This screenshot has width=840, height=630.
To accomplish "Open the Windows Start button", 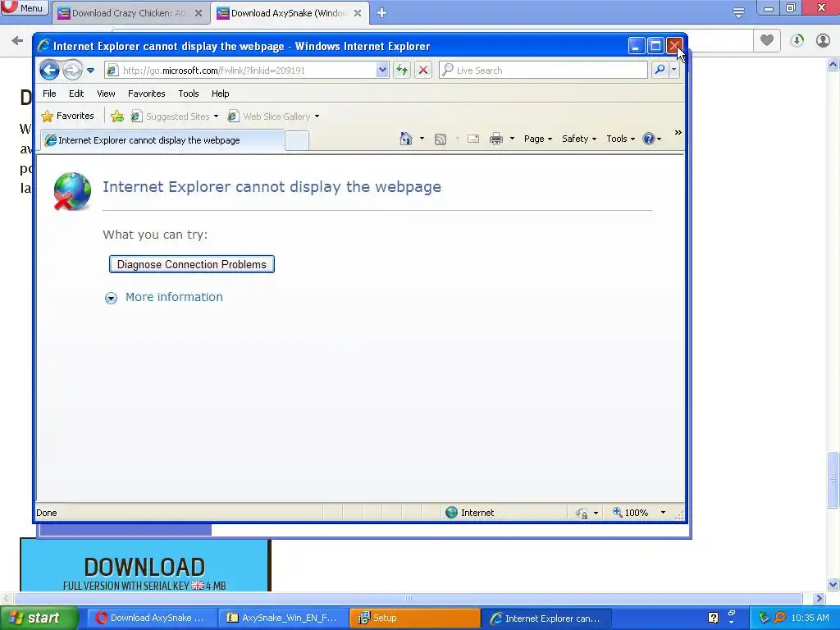I will [x=38, y=619].
